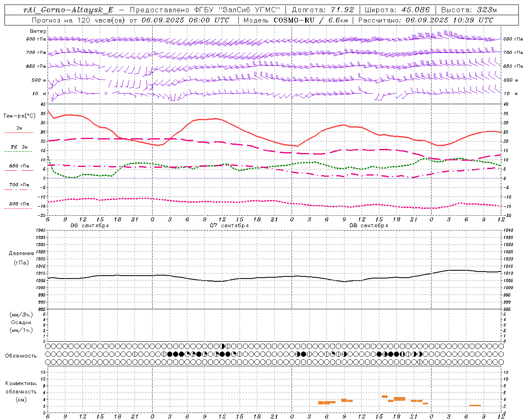525x420 pixels.
Task: Click the isolated rightmost orange convective cloud bar
Action: click(x=475, y=406)
